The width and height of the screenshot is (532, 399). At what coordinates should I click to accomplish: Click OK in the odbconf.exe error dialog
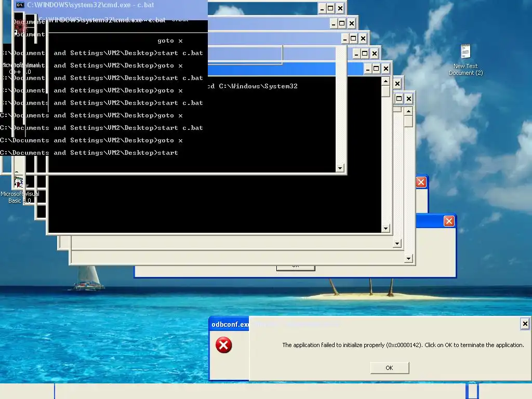(390, 368)
